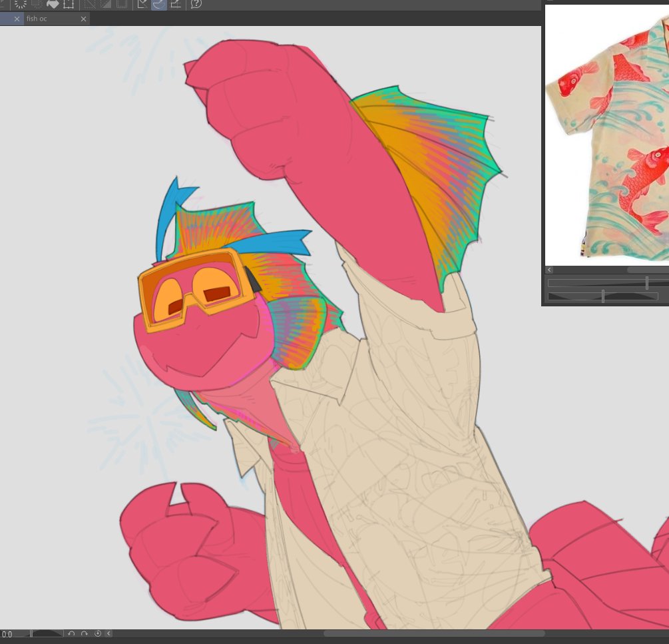
Task: Click the Sub View koi shirt reference image
Action: click(607, 135)
